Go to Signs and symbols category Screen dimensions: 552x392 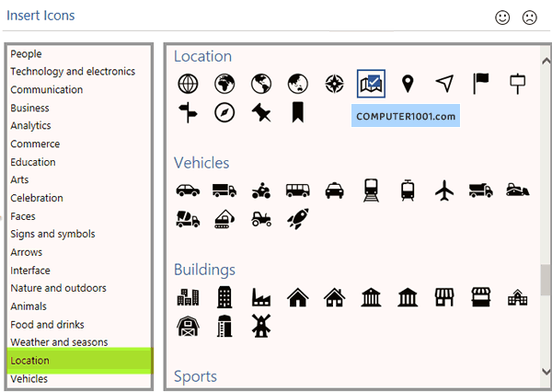click(52, 235)
